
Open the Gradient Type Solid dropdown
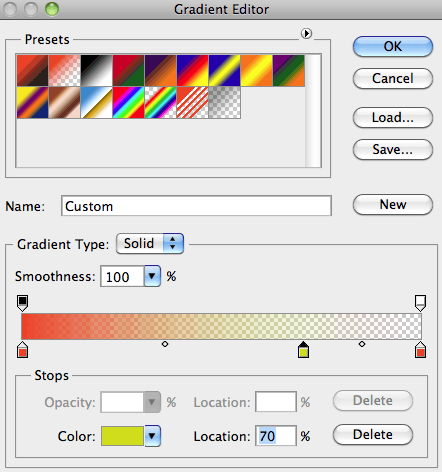[x=150, y=243]
